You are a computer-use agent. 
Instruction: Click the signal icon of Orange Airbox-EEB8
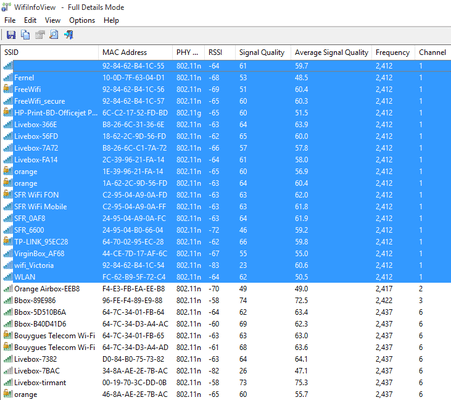pyautogui.click(x=8, y=289)
